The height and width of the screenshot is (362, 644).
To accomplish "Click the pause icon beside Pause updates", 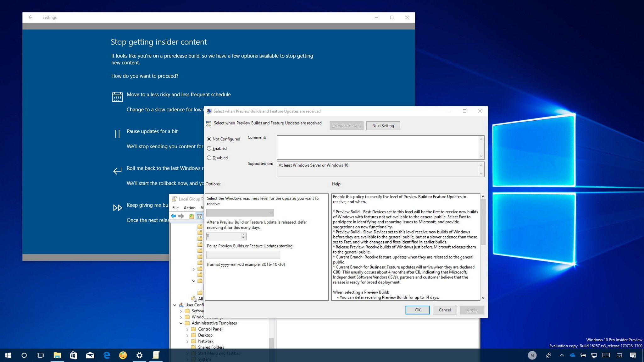I will tap(117, 134).
